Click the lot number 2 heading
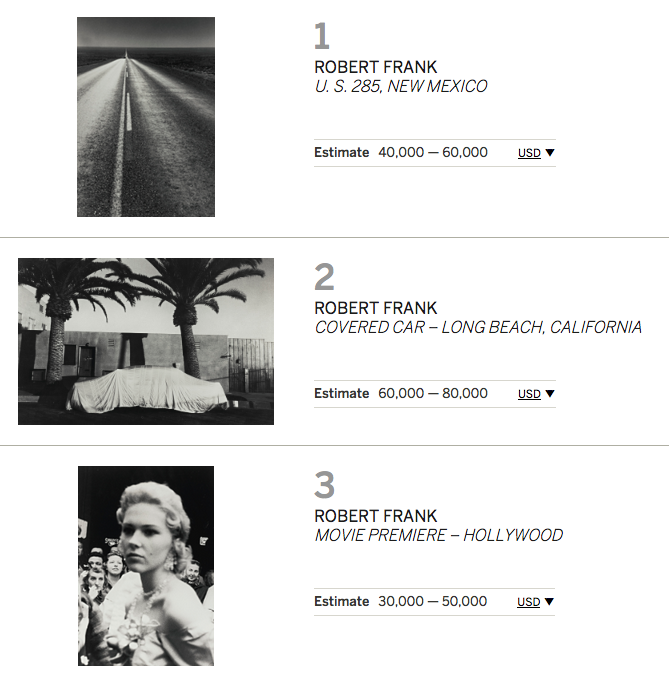This screenshot has width=669, height=682. pyautogui.click(x=324, y=277)
